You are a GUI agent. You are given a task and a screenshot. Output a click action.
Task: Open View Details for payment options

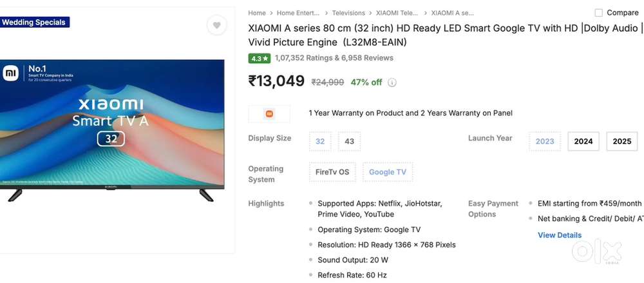click(560, 235)
